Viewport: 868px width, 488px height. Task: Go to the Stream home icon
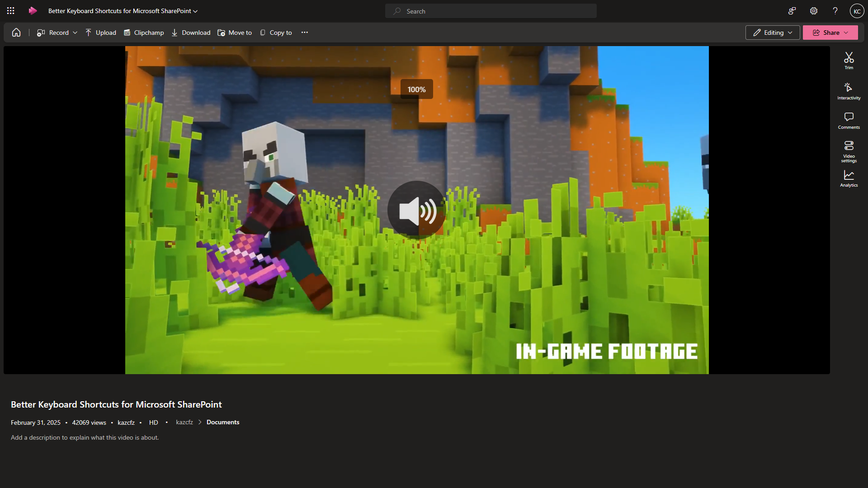[x=16, y=33]
